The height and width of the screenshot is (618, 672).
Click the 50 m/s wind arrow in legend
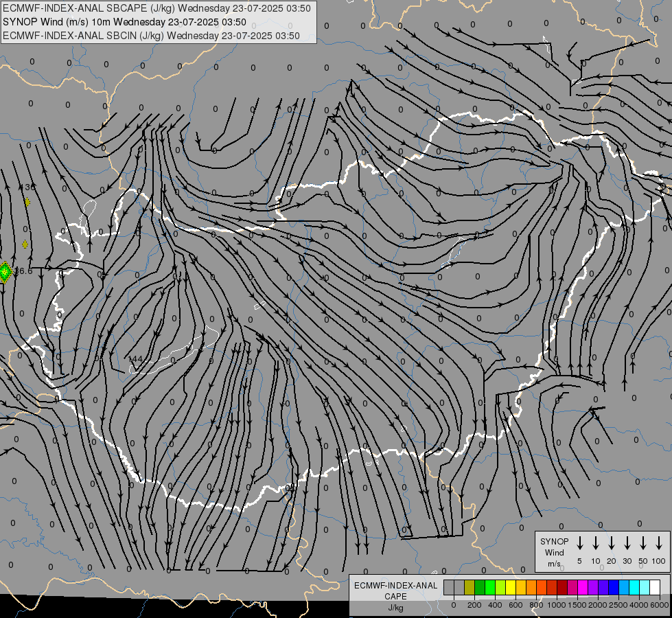click(643, 543)
